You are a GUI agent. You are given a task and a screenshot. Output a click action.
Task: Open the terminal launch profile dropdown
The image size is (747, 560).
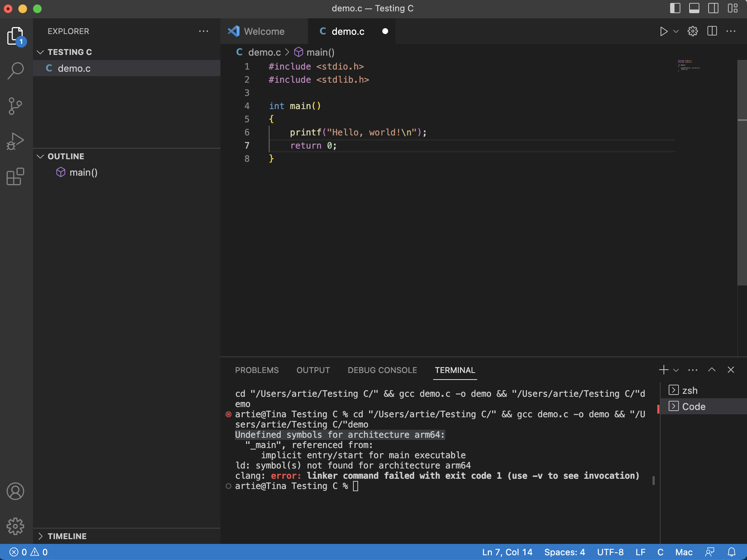click(x=676, y=370)
